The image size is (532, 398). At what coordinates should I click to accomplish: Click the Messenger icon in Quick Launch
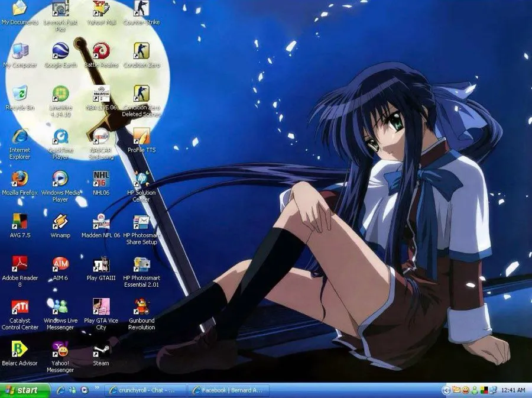73,390
